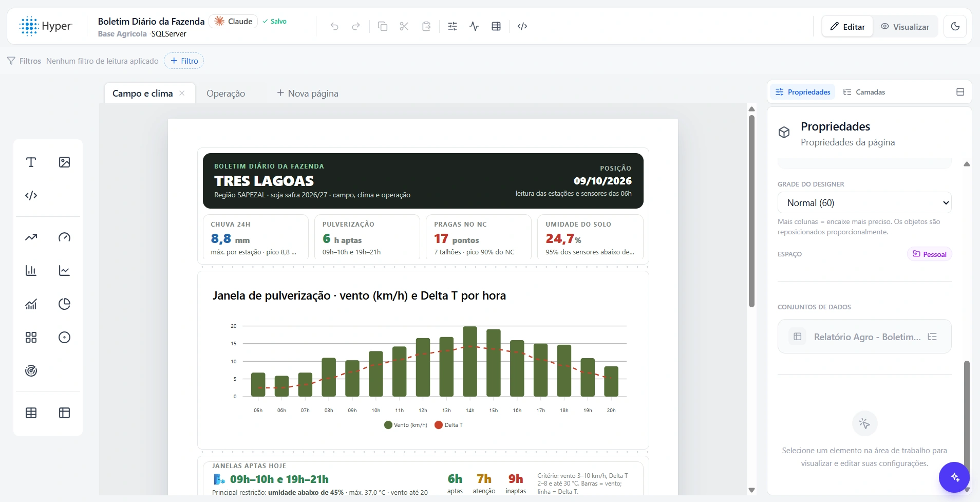
Task: Click the canvas vertical scrollbar thumb
Action: click(x=751, y=211)
